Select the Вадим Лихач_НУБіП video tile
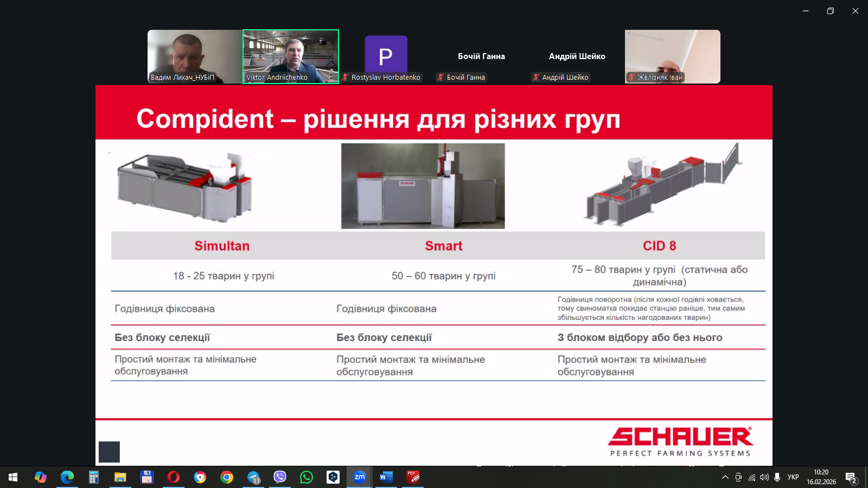This screenshot has width=868, height=488. point(195,56)
